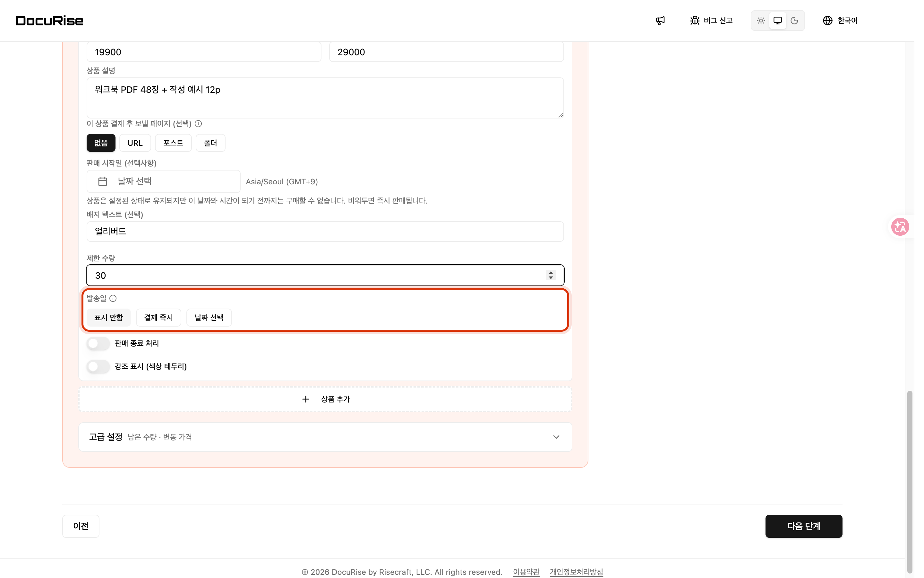The height and width of the screenshot is (578, 924).
Task: Select system theme monitor icon
Action: 777,21
